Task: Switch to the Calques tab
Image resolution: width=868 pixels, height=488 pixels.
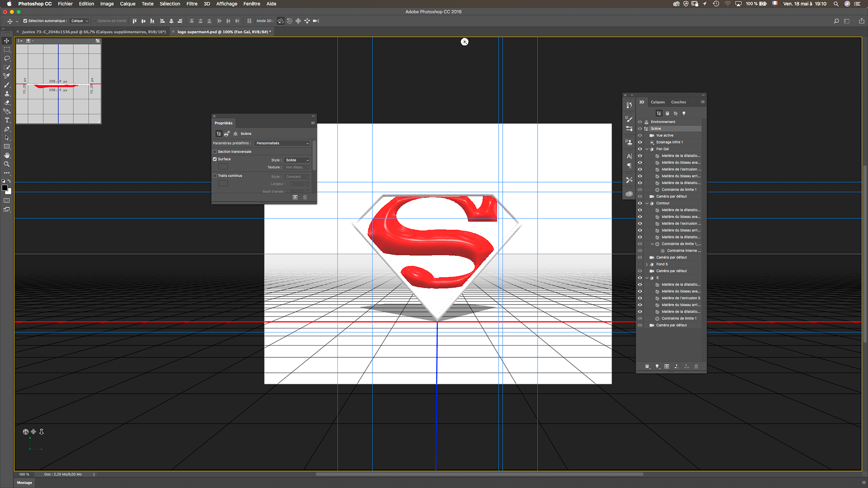Action: (x=658, y=102)
